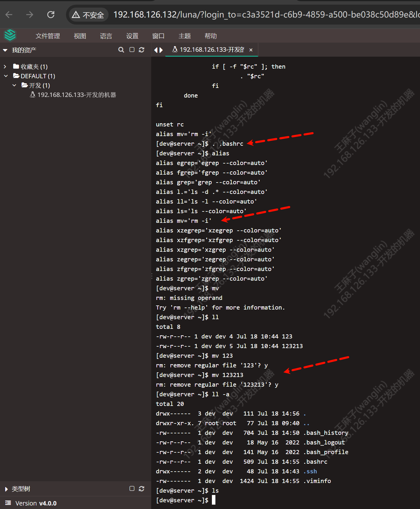Image resolution: width=420 pixels, height=509 pixels.
Task: Click the 不安全 security warning badge
Action: [88, 15]
